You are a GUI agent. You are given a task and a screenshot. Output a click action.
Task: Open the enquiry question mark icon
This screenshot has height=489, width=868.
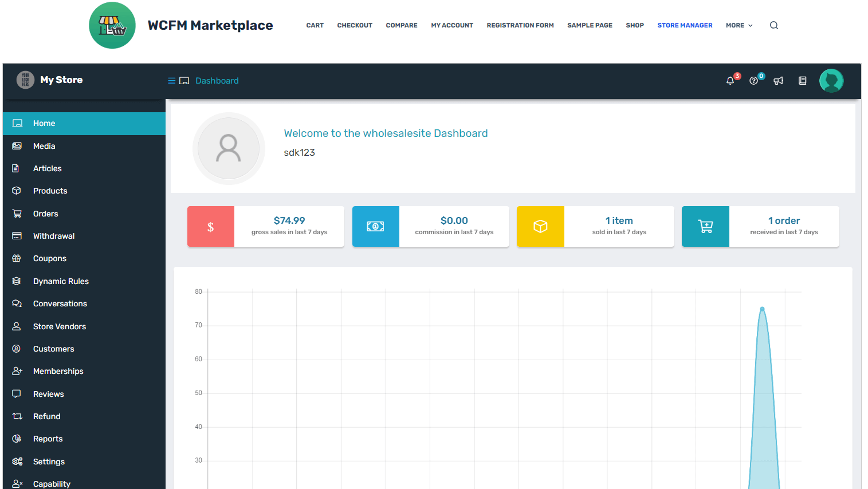click(753, 81)
